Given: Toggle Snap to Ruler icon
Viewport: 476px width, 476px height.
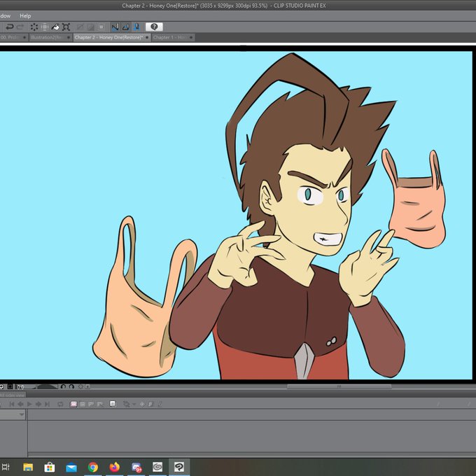Looking at the screenshot, I should pos(115,27).
